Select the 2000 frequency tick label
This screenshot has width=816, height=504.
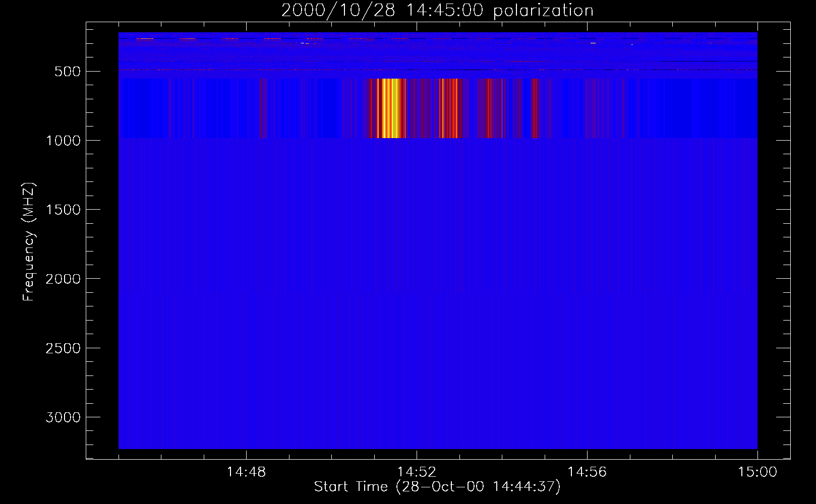(63, 279)
